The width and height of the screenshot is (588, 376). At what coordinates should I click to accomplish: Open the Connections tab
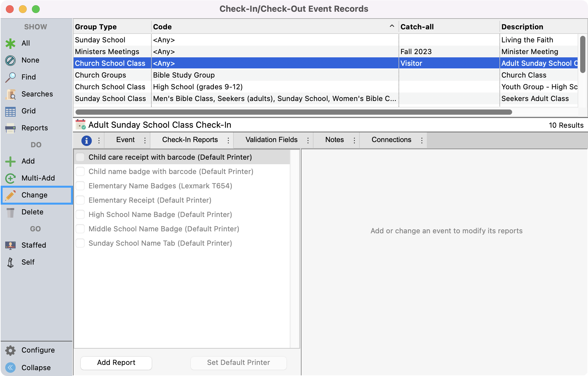pyautogui.click(x=391, y=140)
